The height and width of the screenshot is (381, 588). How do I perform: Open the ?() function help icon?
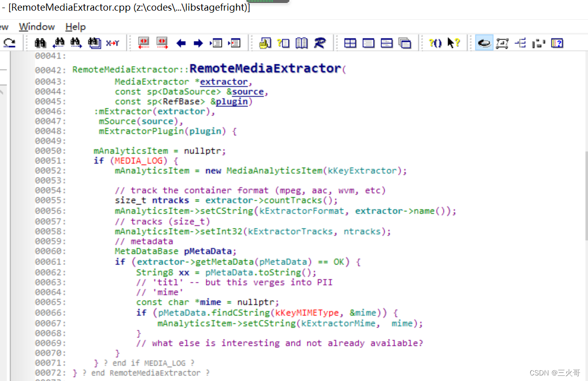coord(435,43)
